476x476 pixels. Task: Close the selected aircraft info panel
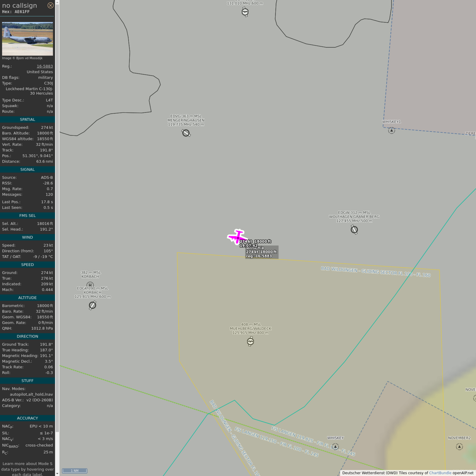coord(51,5)
